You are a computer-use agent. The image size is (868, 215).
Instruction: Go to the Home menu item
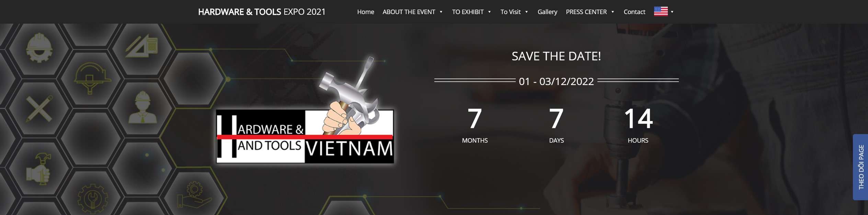coord(365,12)
